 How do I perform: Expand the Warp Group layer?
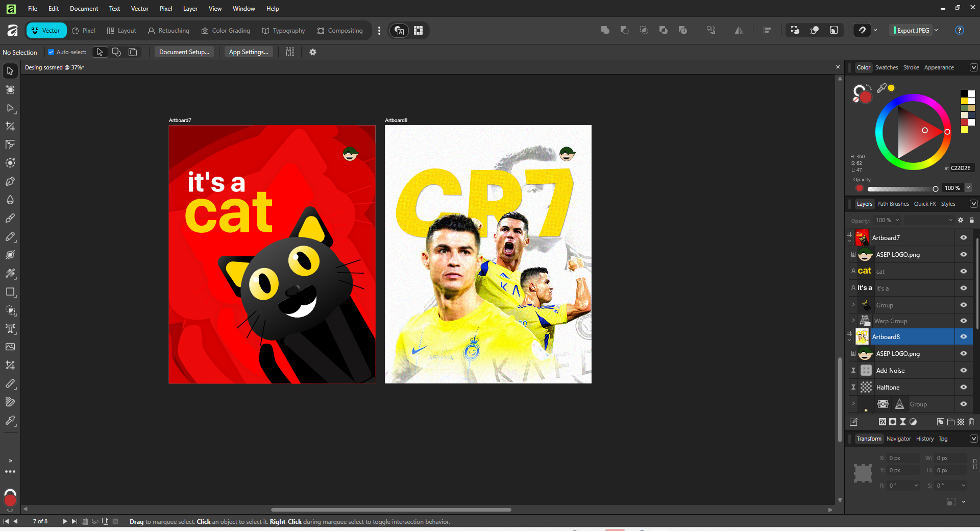[853, 321]
